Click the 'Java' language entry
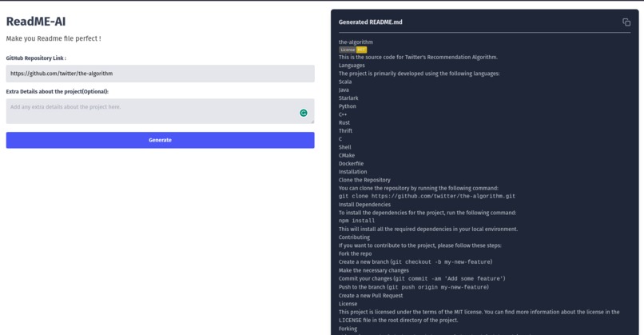 click(x=344, y=90)
